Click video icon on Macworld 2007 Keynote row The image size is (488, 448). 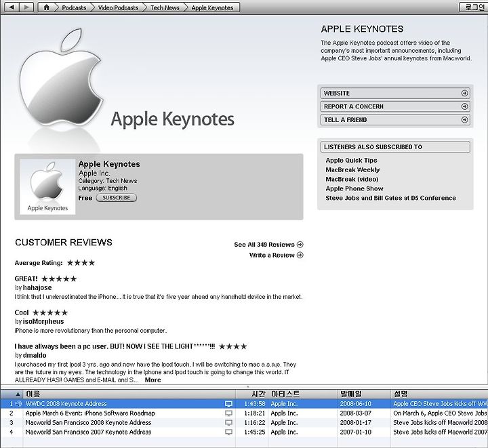pyautogui.click(x=229, y=432)
